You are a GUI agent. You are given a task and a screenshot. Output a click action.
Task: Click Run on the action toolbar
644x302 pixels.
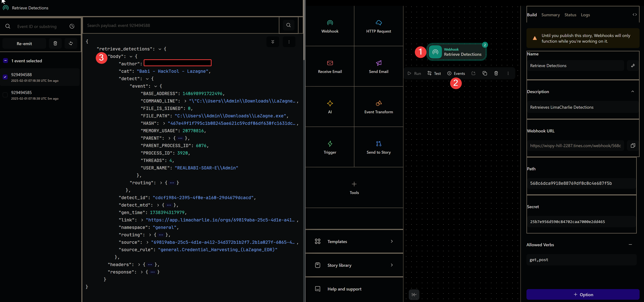pos(414,73)
